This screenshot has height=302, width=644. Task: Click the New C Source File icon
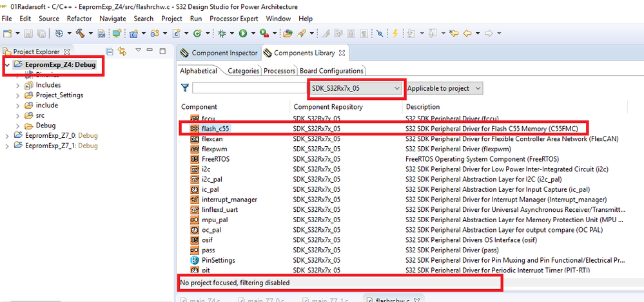[177, 33]
